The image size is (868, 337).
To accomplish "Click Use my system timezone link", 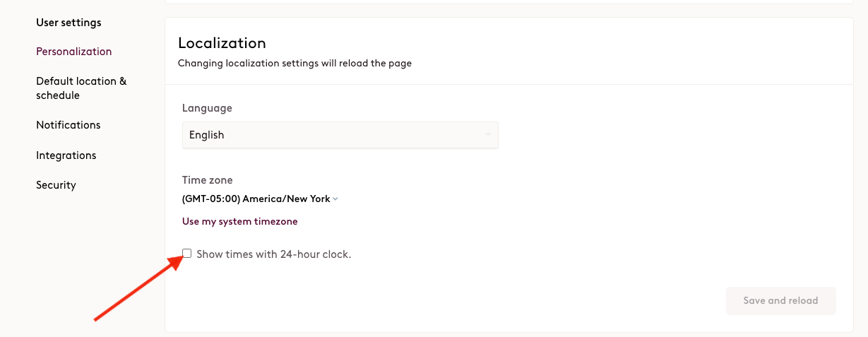I will [240, 221].
